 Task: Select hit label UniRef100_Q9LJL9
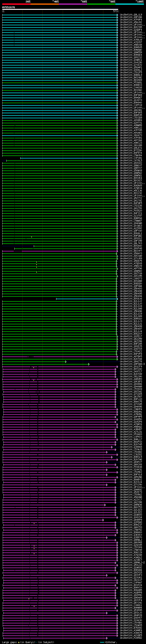coord(131,15)
